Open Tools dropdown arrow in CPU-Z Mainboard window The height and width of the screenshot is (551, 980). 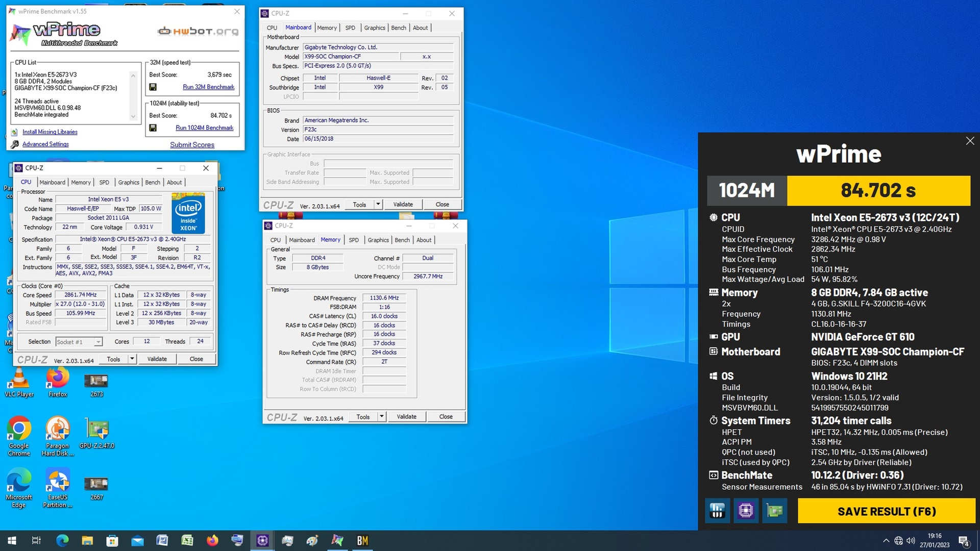[378, 204]
